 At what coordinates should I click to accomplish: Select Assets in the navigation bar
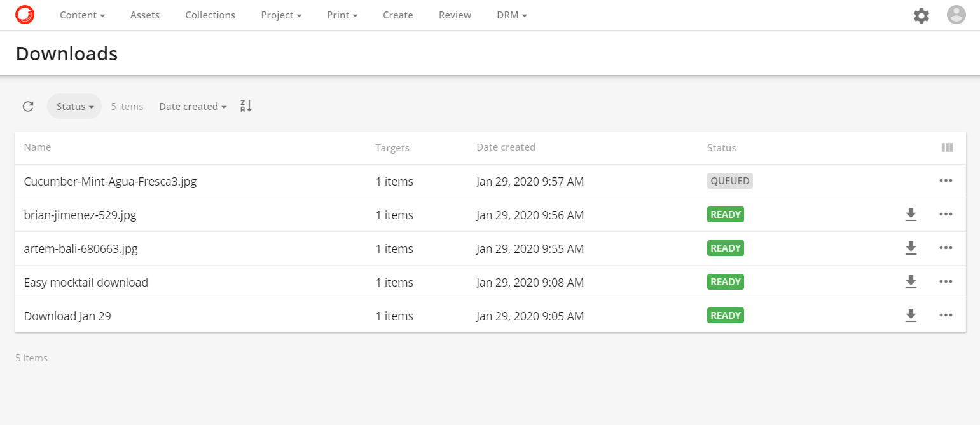click(x=144, y=15)
